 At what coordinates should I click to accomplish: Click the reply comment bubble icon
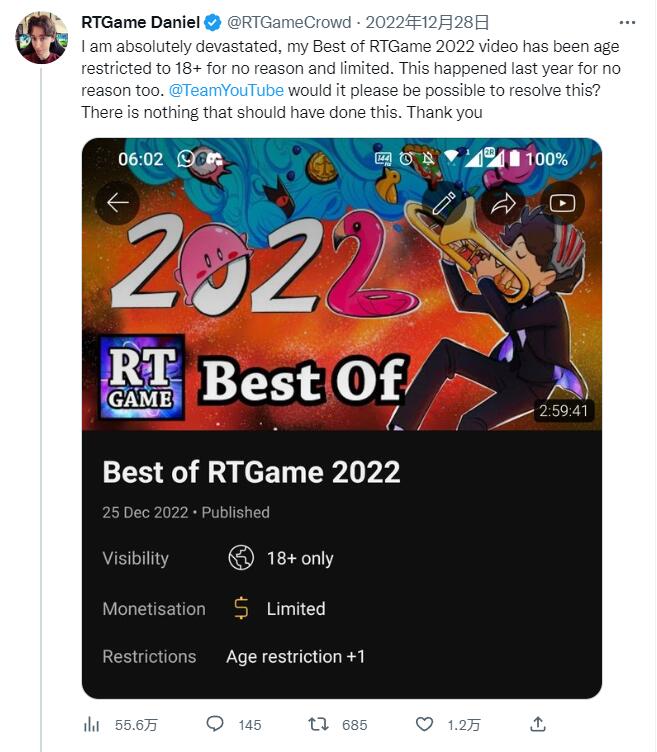coord(214,724)
